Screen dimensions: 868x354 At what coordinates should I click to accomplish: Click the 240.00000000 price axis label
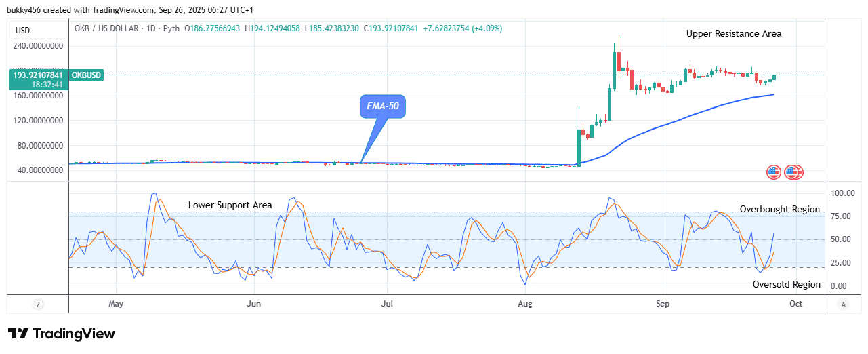point(39,46)
